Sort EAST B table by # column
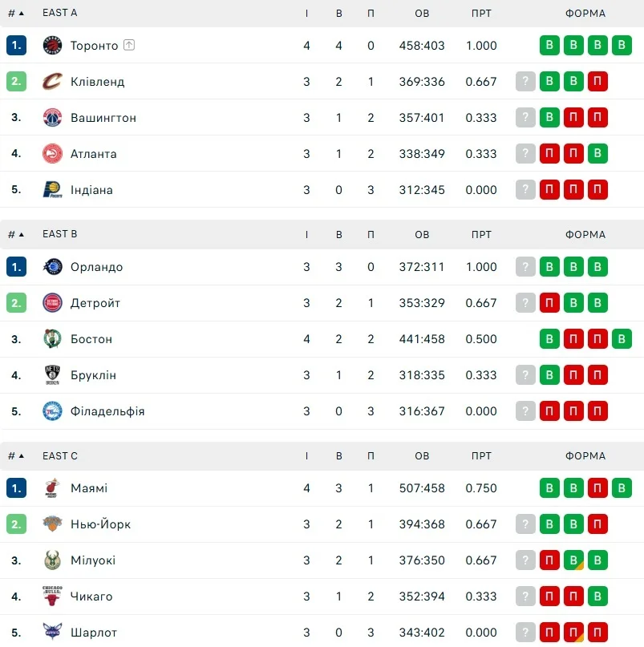Image resolution: width=644 pixels, height=647 pixels. [x=16, y=234]
